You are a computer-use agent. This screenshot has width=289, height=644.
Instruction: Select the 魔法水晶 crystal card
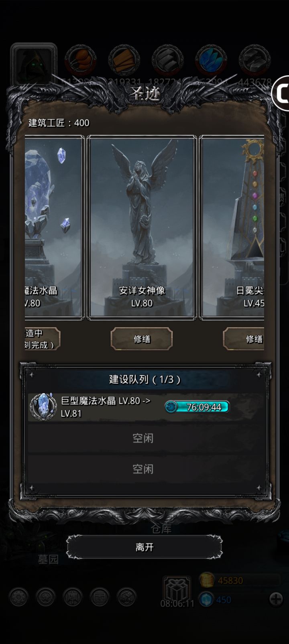tap(54, 228)
